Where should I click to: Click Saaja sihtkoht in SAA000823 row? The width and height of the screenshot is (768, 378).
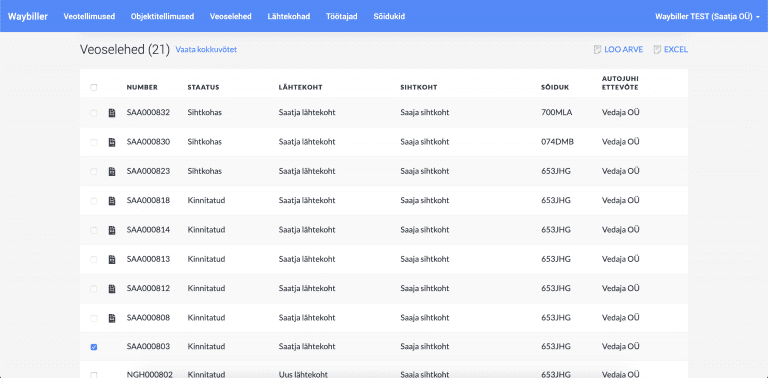tap(425, 171)
